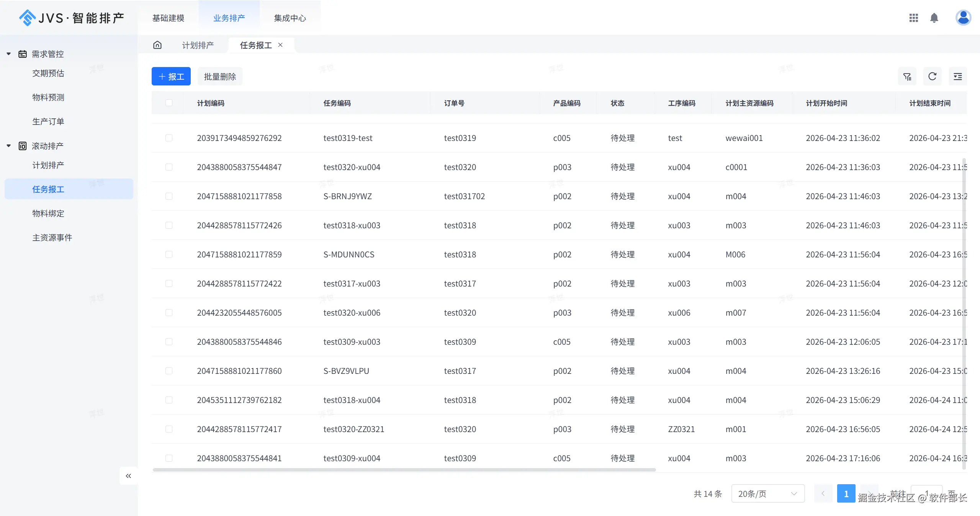Open the 20条/页 page size dropdown
This screenshot has width=980, height=516.
point(767,494)
